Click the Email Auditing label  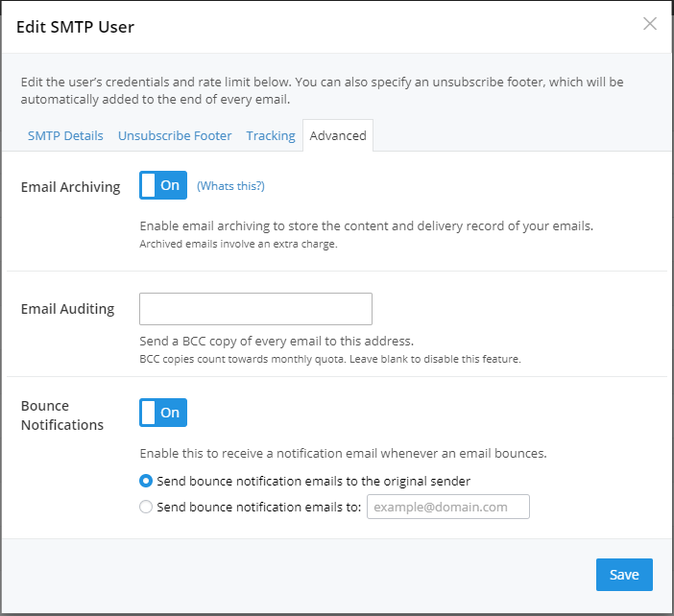click(67, 309)
